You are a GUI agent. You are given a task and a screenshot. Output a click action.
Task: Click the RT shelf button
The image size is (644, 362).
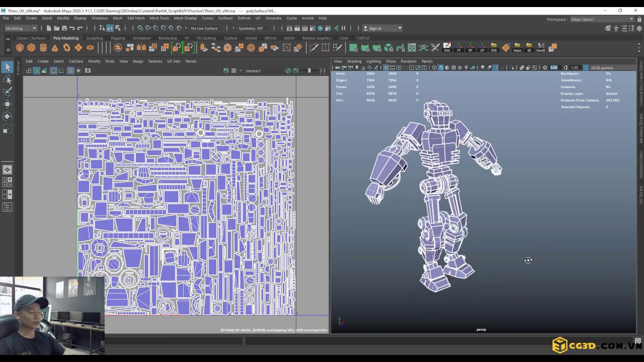(x=470, y=48)
